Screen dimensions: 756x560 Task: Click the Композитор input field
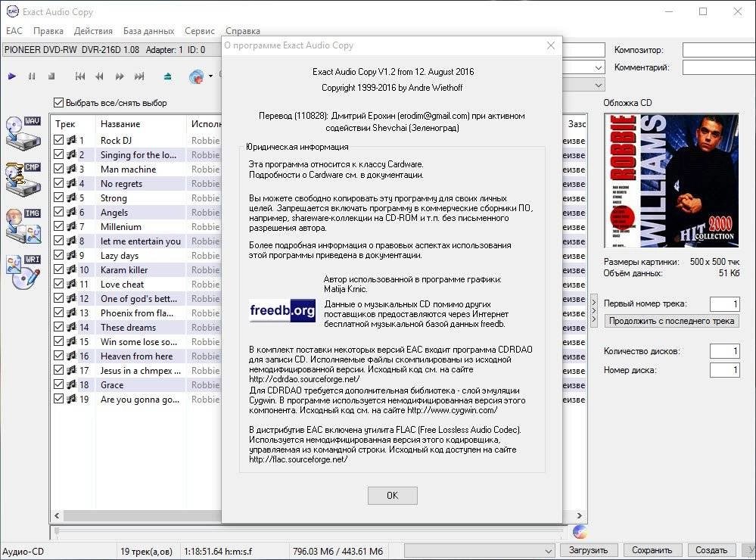coord(720,50)
